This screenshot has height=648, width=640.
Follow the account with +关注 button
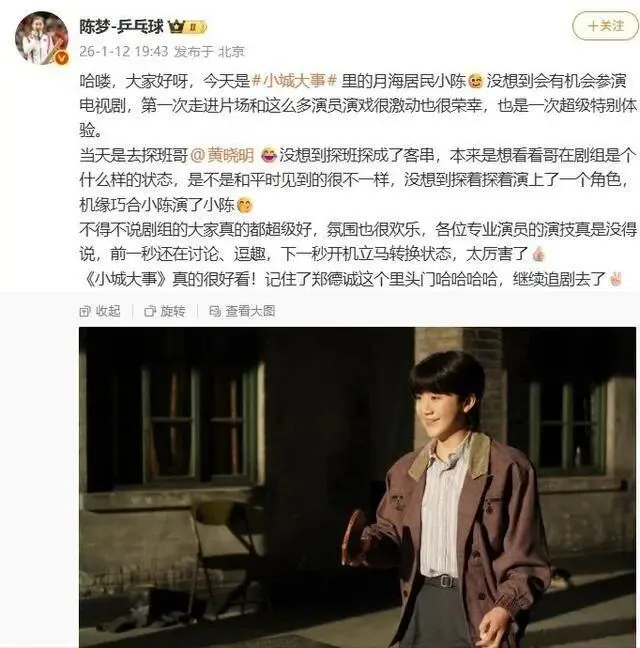pos(605,26)
